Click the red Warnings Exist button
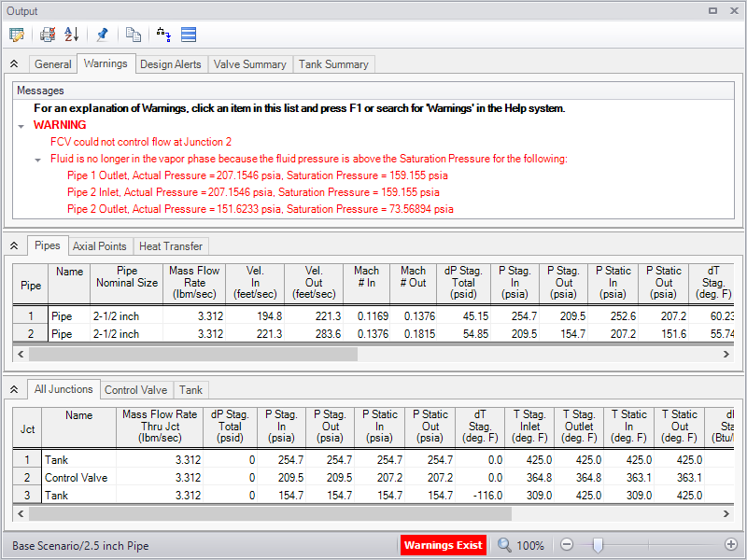The width and height of the screenshot is (747, 560). 444,545
